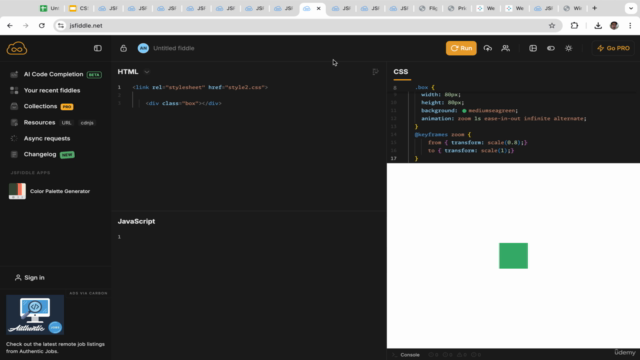Open the editor layout icon
This screenshot has width=640, height=360.
[x=533, y=48]
